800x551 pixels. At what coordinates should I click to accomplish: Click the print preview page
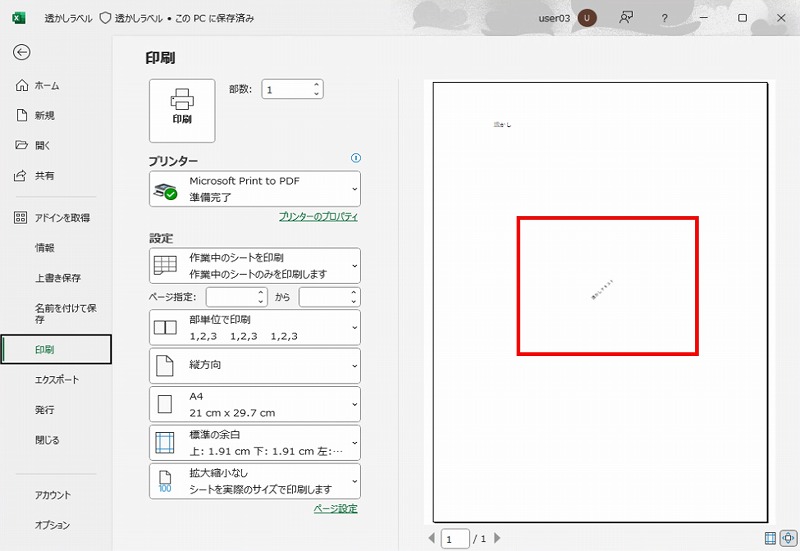click(601, 302)
